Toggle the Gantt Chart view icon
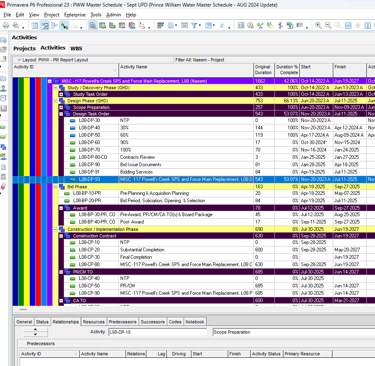Viewport: 375px width, 366px height. (45, 26)
